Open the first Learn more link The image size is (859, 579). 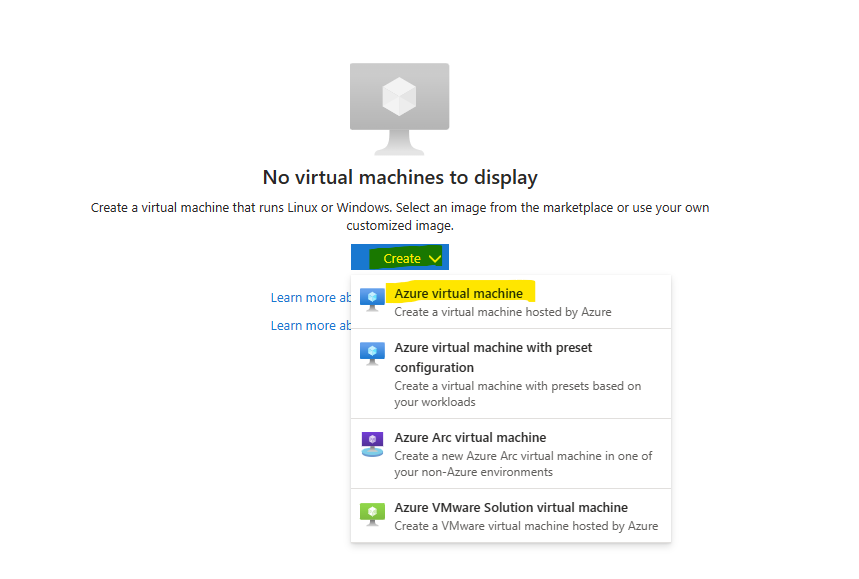311,297
